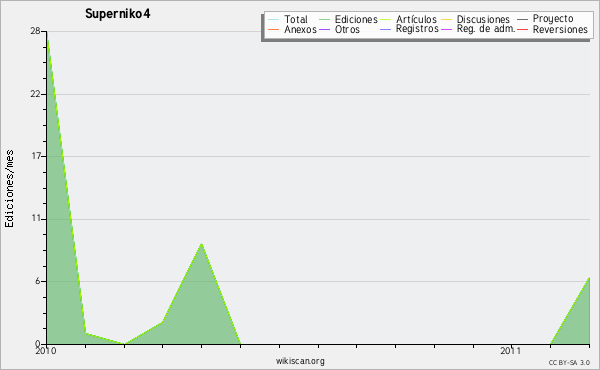Click the Total legend label
Viewport: 600px width, 370px height.
296,19
